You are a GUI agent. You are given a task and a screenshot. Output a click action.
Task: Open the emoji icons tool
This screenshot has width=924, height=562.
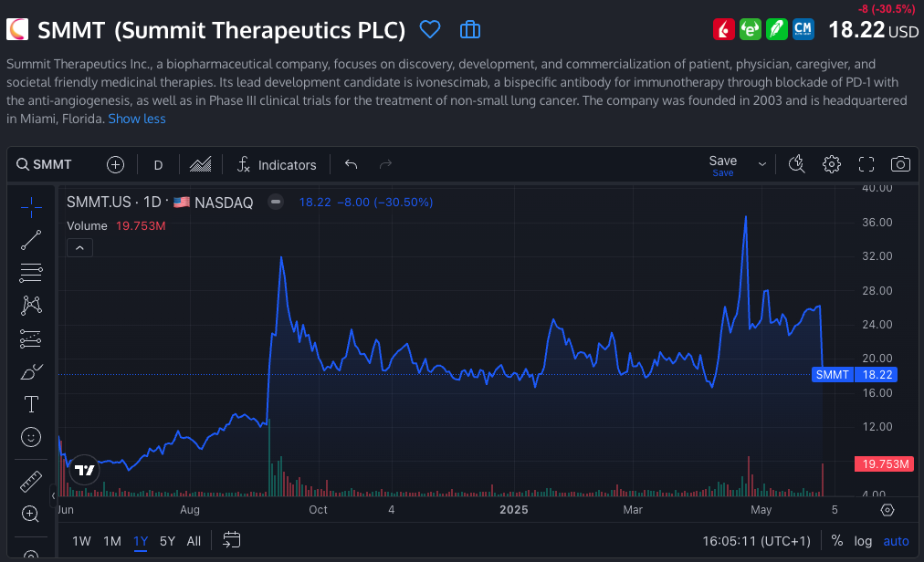pos(31,437)
